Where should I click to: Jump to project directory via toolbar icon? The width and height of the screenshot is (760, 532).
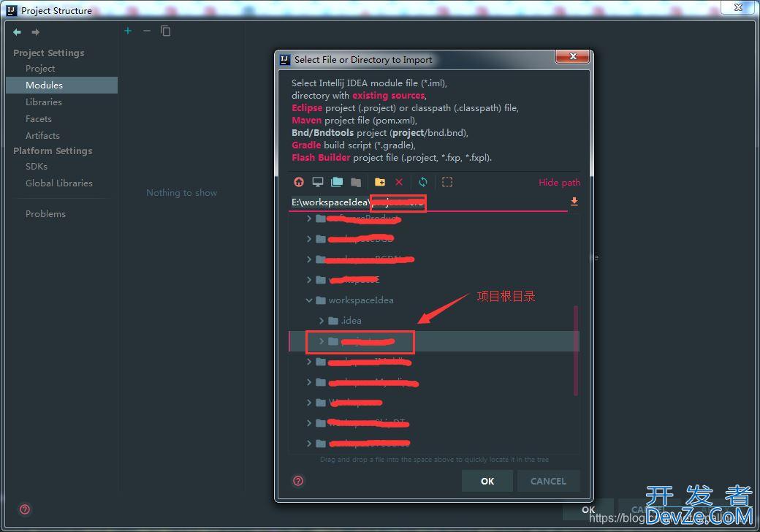(x=337, y=182)
